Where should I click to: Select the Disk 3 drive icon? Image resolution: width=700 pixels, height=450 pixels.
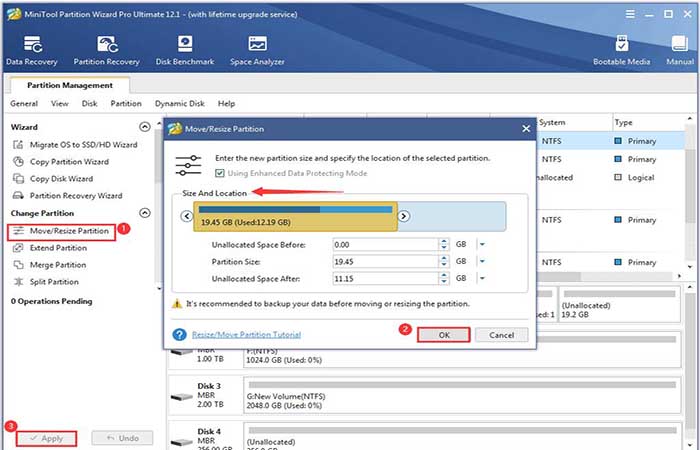[x=182, y=396]
